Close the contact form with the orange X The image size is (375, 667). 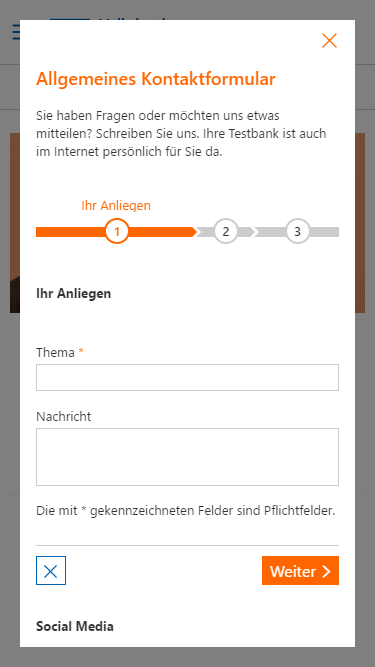pyautogui.click(x=330, y=40)
